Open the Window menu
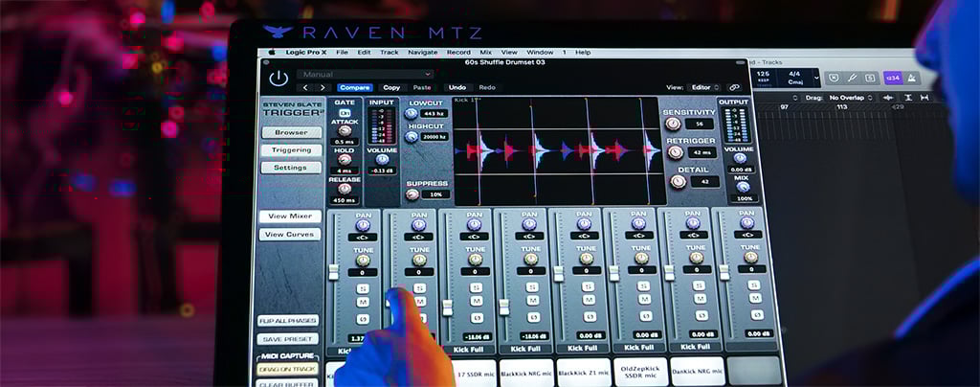This screenshot has height=387, width=980. point(540,53)
